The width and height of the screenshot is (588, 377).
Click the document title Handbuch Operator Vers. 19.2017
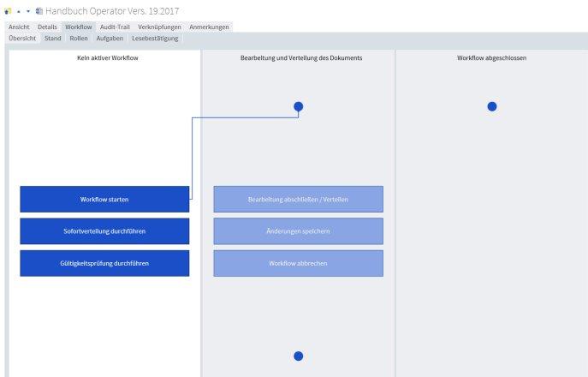click(x=112, y=11)
